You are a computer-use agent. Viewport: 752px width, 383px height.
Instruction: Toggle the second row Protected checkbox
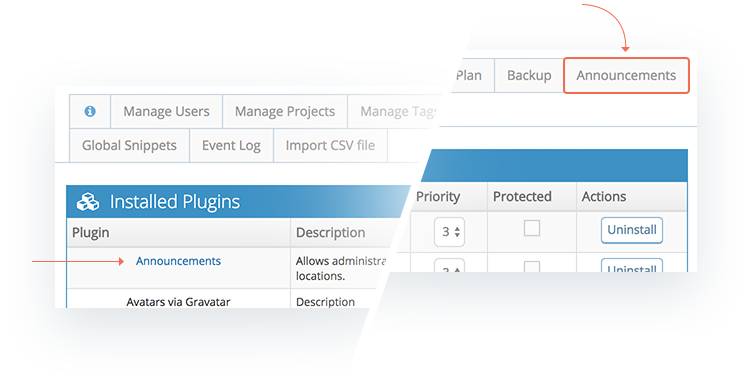pyautogui.click(x=531, y=267)
